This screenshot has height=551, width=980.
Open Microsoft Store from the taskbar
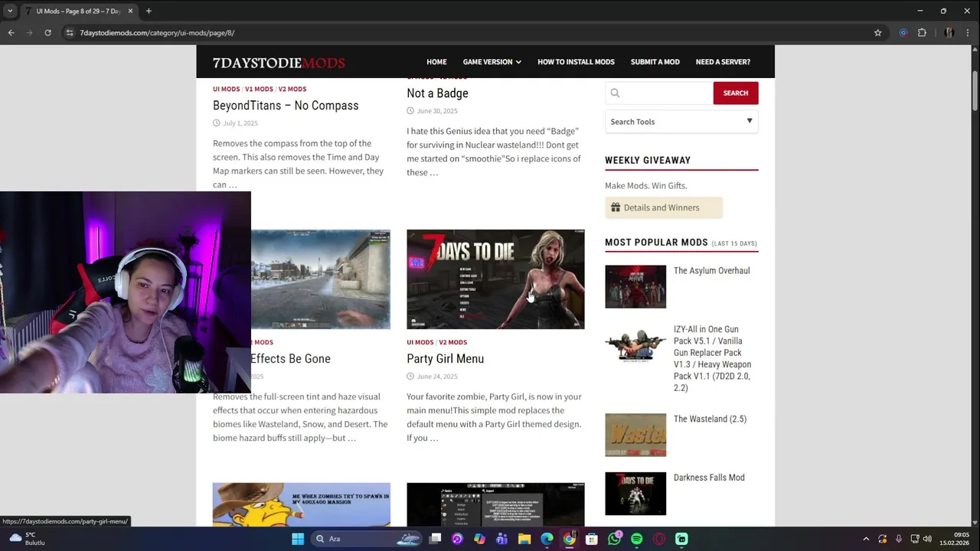[x=591, y=539]
